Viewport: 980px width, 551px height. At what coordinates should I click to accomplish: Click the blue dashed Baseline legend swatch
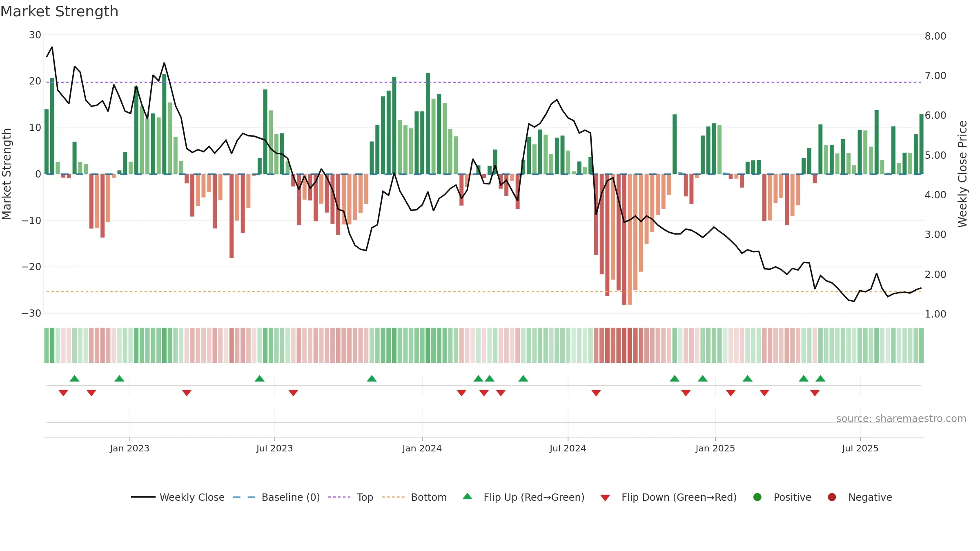click(x=244, y=497)
